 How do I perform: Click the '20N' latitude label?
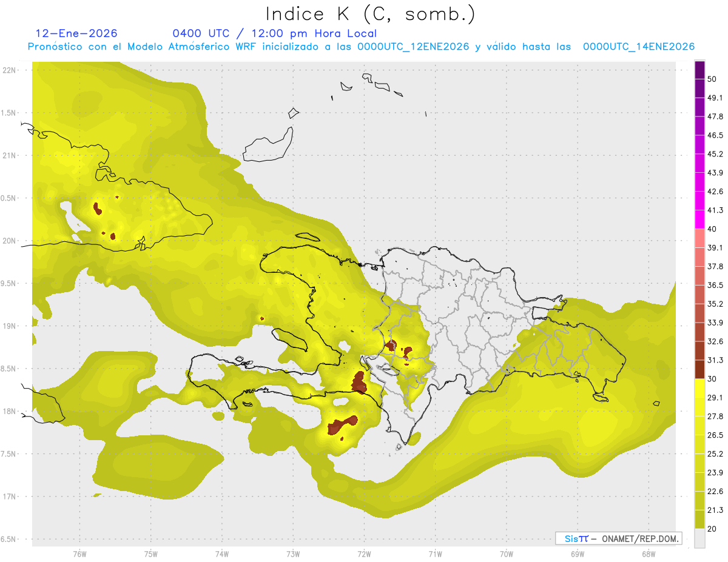point(10,241)
